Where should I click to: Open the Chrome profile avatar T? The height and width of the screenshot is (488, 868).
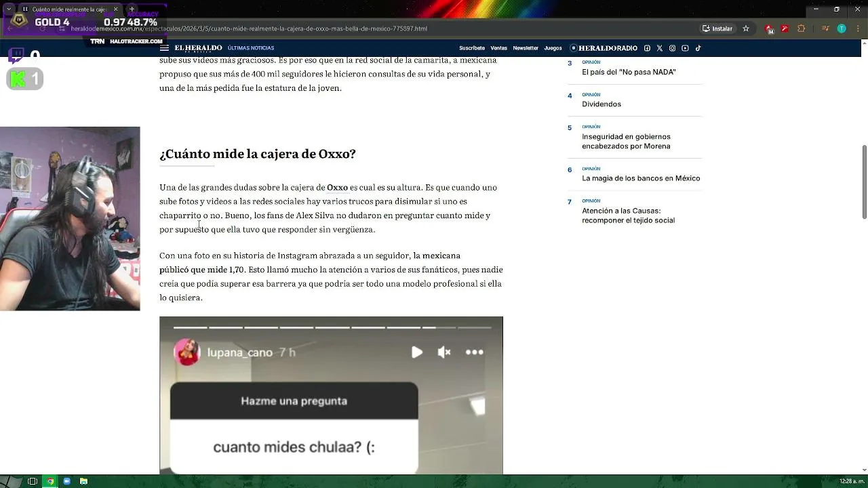click(842, 28)
